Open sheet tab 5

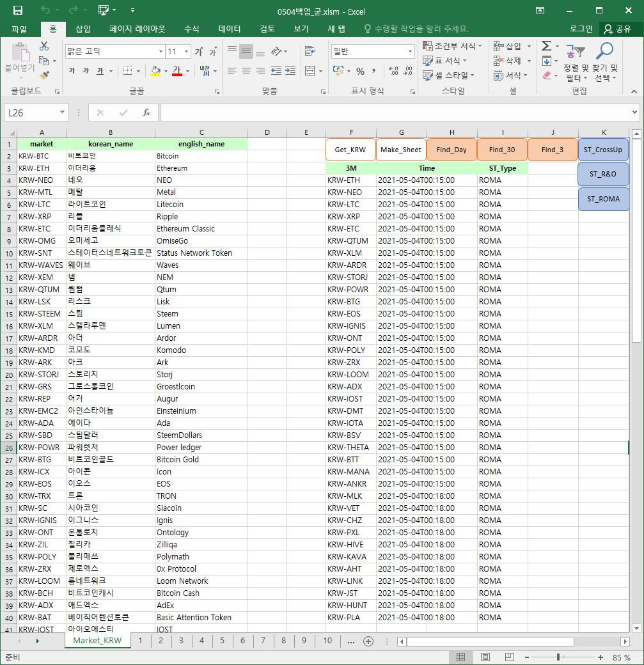[x=222, y=641]
